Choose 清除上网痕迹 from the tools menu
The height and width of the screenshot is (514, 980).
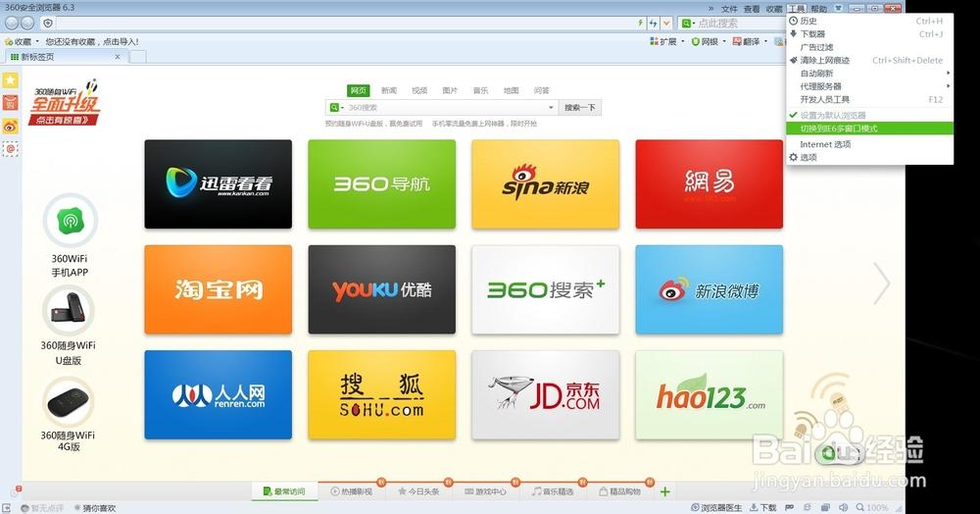tap(824, 60)
